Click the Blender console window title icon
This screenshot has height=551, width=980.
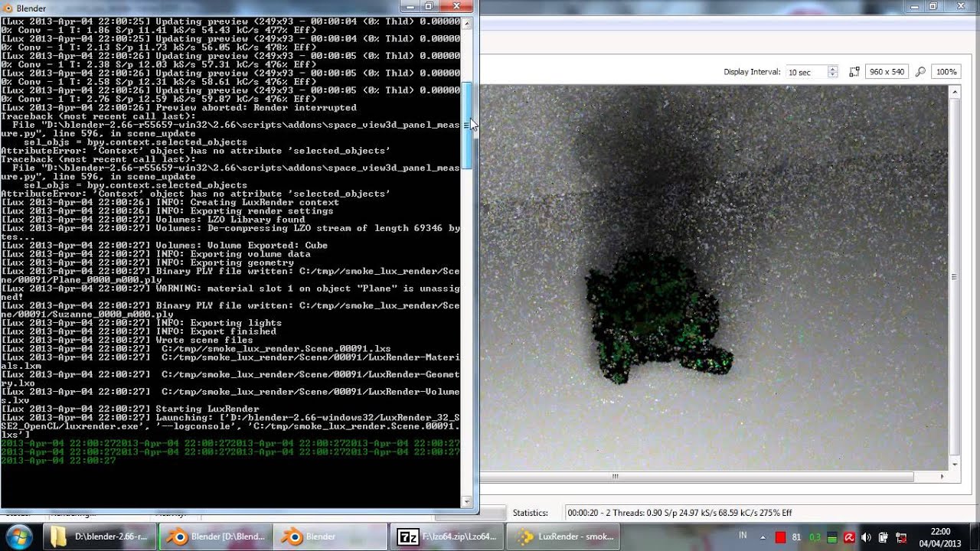[8, 8]
